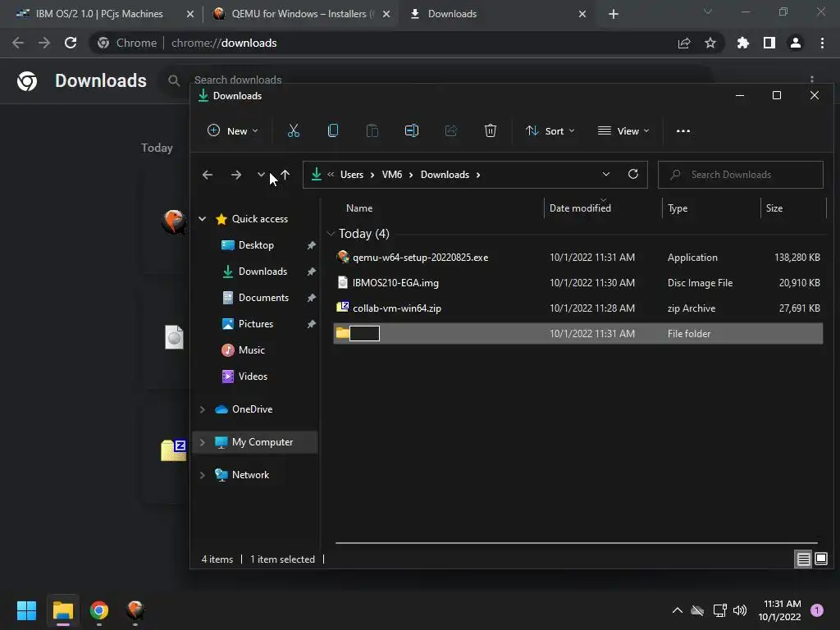
Task: Click Users in the address breadcrumb
Action: point(352,175)
